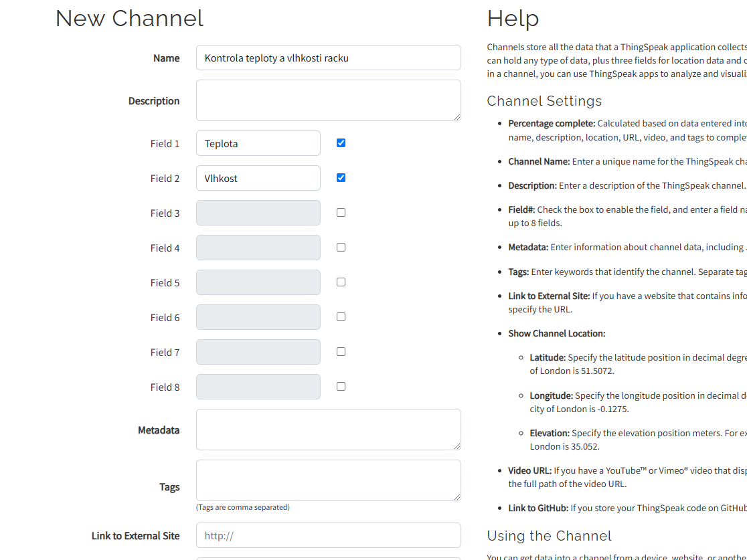The width and height of the screenshot is (747, 560).
Task: Grab the Description resize handle
Action: [457, 116]
